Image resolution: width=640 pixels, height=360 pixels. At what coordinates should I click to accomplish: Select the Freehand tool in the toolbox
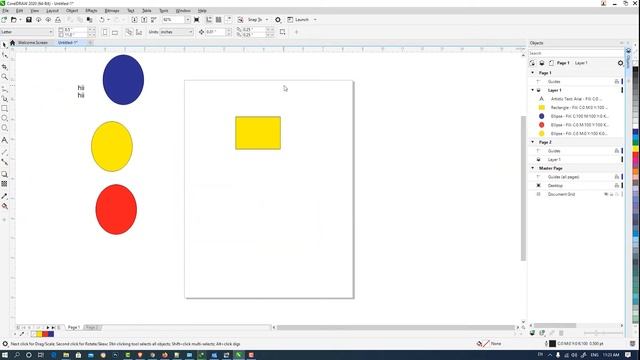pyautogui.click(x=4, y=89)
